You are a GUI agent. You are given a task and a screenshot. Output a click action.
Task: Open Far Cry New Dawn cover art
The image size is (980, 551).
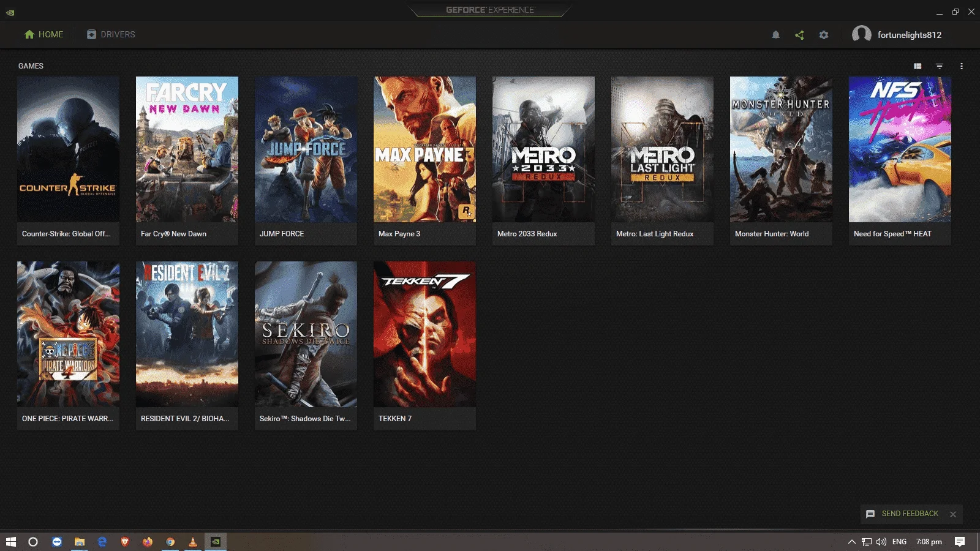coord(187,149)
